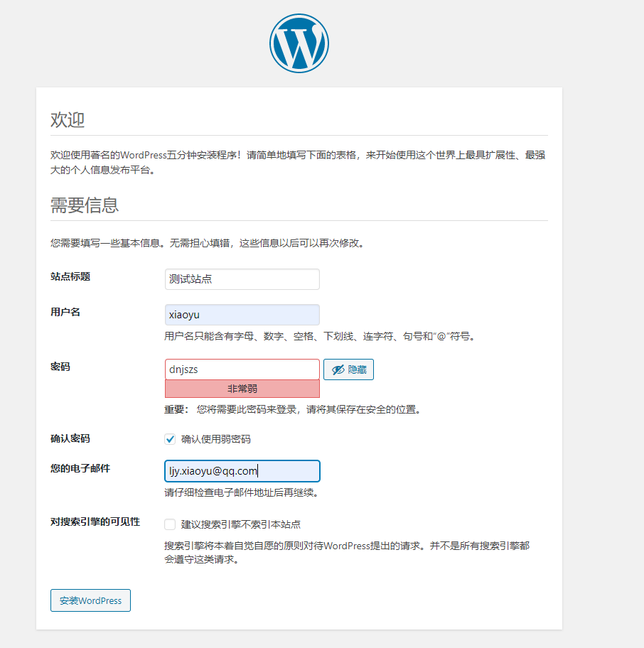Click the password field containing dnjszs
The height and width of the screenshot is (648, 644).
242,369
